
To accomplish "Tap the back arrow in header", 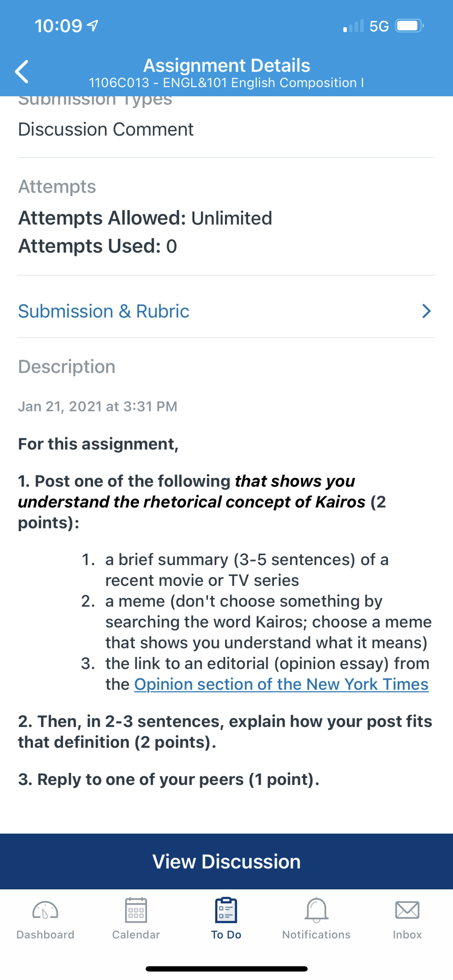I will coord(22,72).
